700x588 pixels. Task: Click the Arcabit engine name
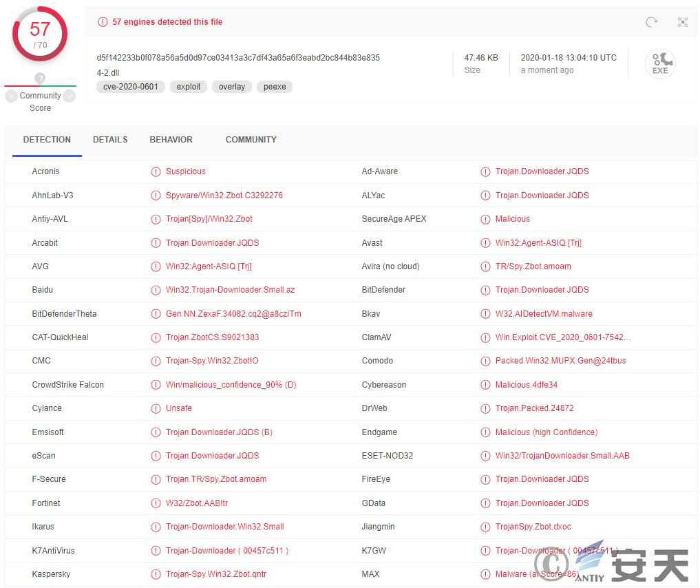pyautogui.click(x=45, y=243)
